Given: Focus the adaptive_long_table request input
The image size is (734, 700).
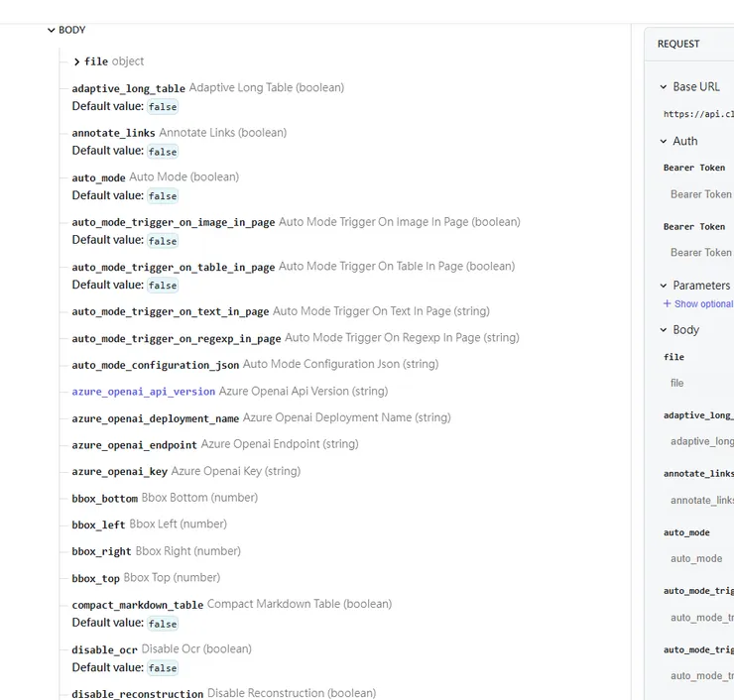Looking at the screenshot, I should pyautogui.click(x=700, y=441).
